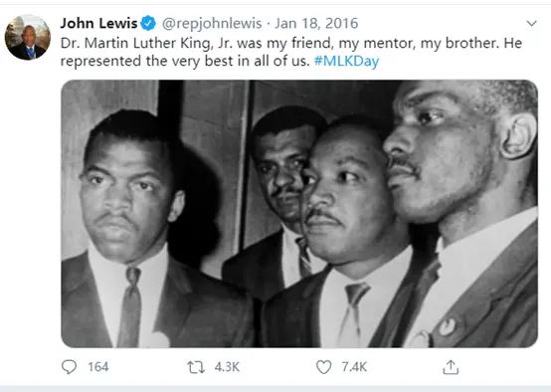
Task: Visit the @repjohnlewis handle link
Action: 212,24
